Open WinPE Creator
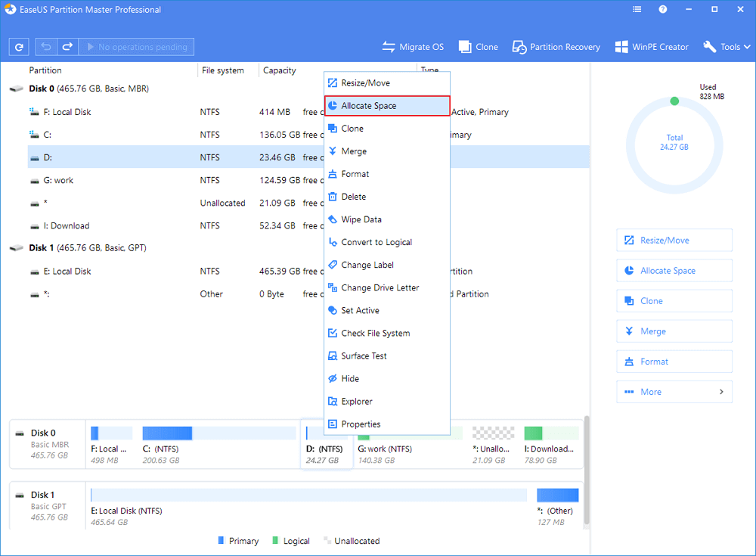Screen dimensions: 756x556 (652, 47)
